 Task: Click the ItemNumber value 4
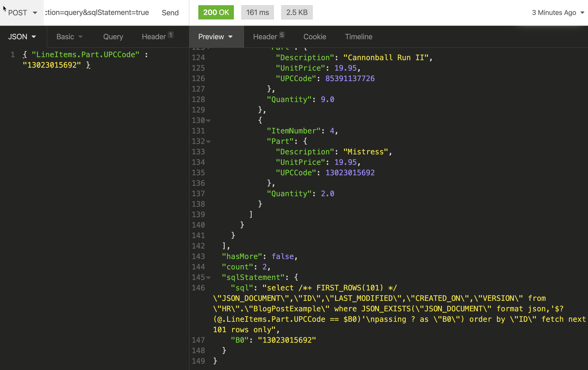tap(332, 131)
